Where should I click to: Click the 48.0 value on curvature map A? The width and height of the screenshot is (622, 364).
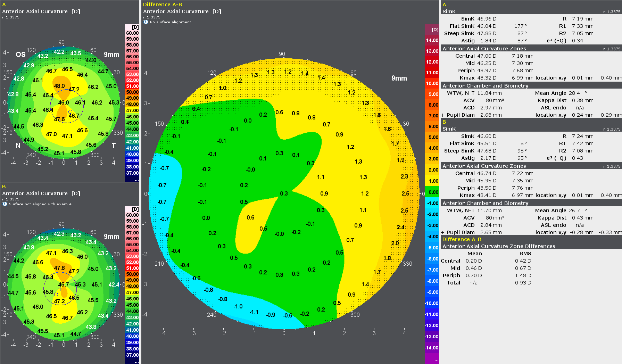point(59,86)
